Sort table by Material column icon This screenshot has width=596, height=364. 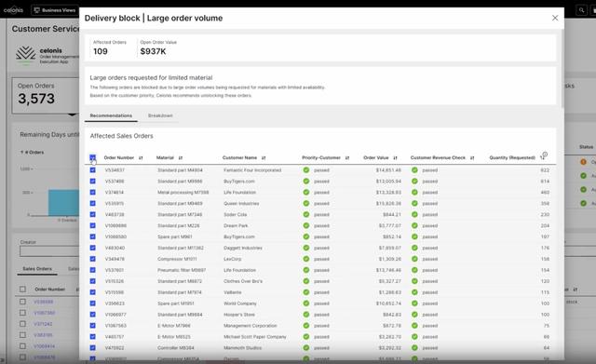(x=181, y=157)
